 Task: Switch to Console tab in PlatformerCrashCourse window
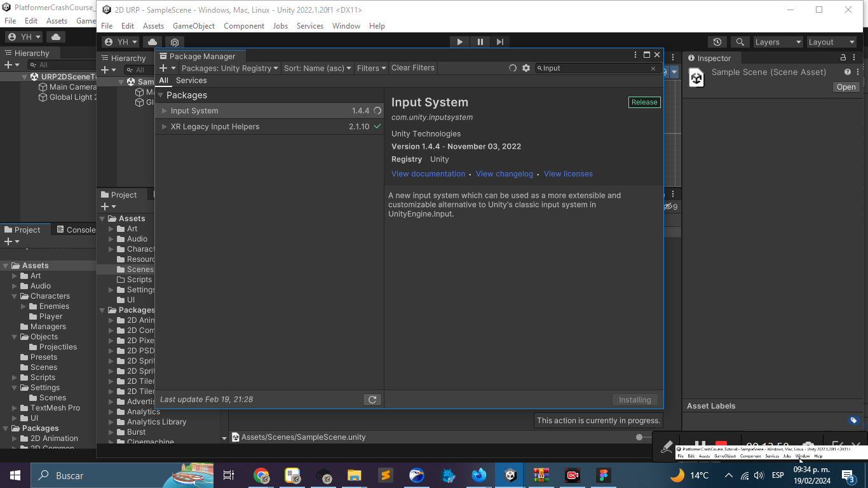click(76, 230)
